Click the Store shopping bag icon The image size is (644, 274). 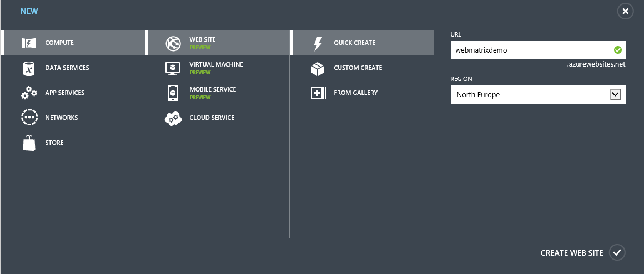(29, 143)
